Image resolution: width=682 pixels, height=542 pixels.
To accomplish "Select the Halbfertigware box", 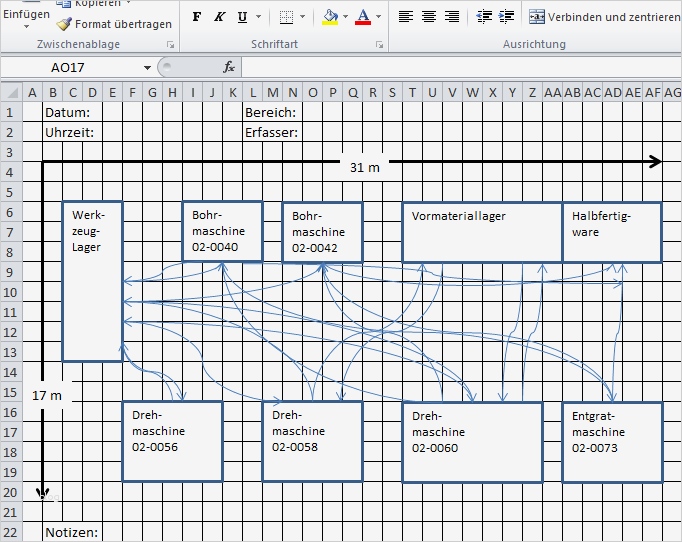I will (x=612, y=232).
